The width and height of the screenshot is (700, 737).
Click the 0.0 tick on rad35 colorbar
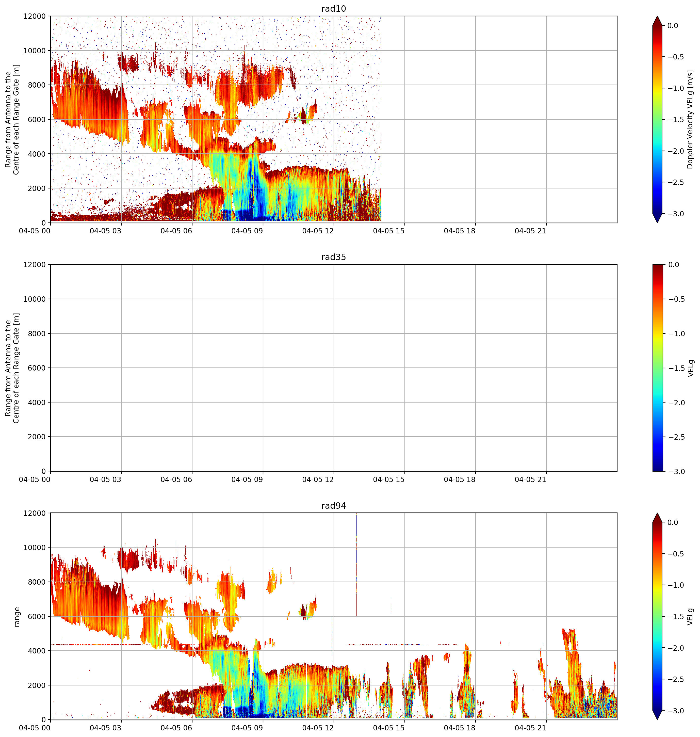tap(674, 265)
